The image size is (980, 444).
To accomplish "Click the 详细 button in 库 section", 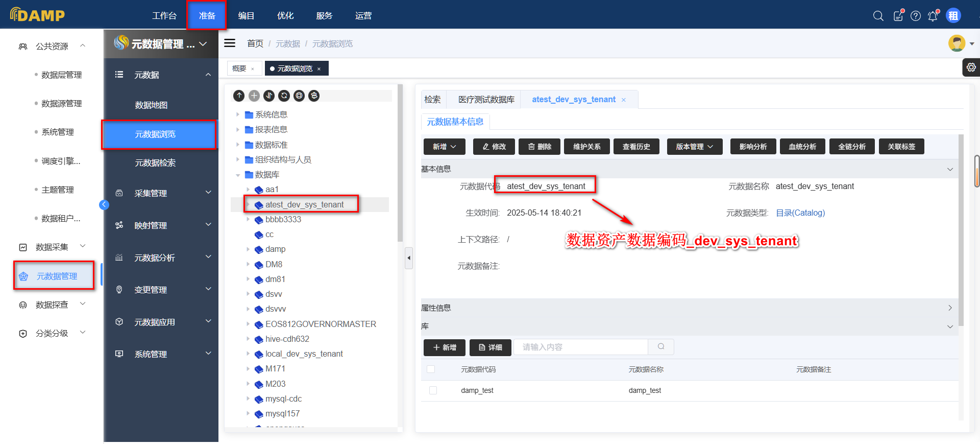I will pyautogui.click(x=490, y=347).
